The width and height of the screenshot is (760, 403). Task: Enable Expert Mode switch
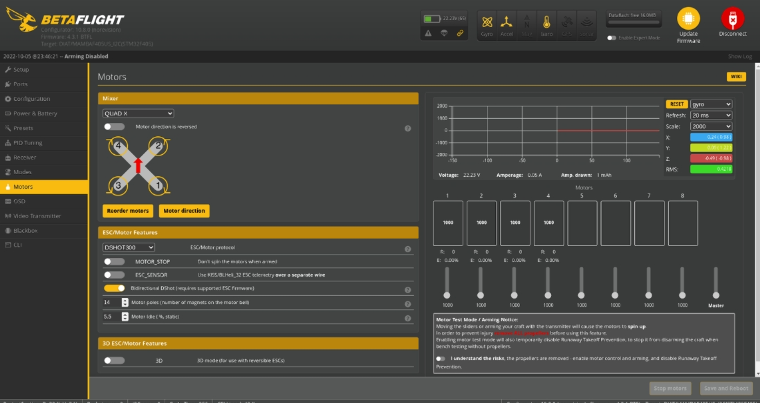point(611,37)
